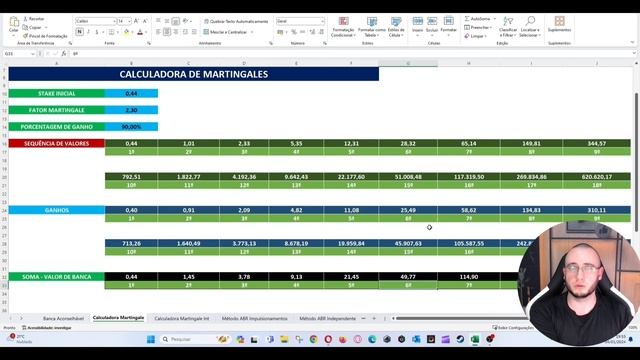Viewport: 640px width, 360px height.
Task: Expand font color dropdown arrow
Action: [146, 32]
